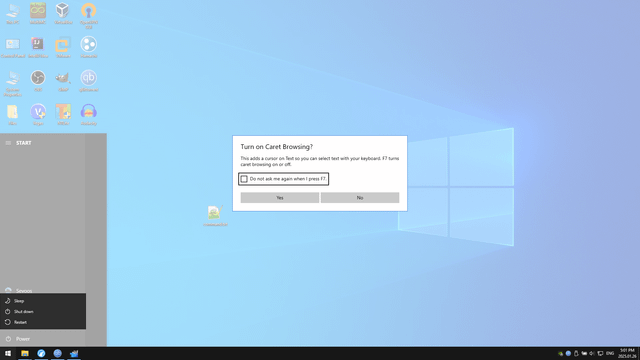Click the blue circular tray icon

(x=568, y=353)
